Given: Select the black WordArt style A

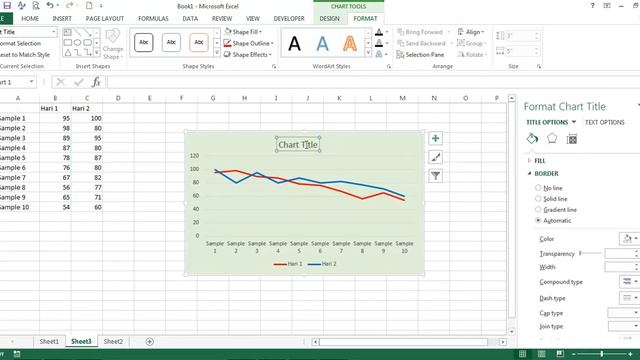Looking at the screenshot, I should [x=294, y=43].
